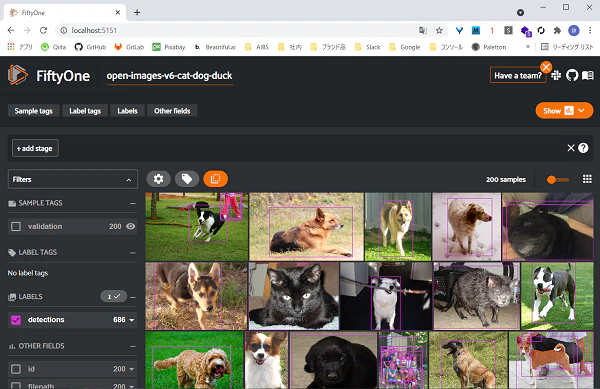The image size is (600, 389).
Task: Open the browser profile avatar
Action: pos(573,31)
